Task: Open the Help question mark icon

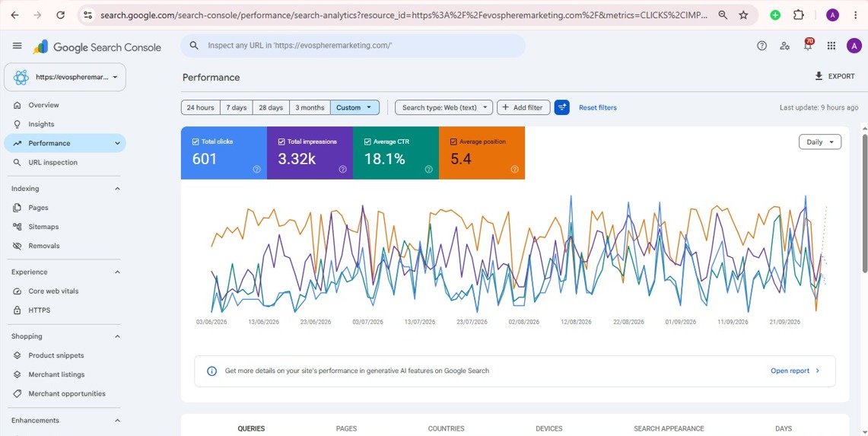Action: pyautogui.click(x=761, y=46)
